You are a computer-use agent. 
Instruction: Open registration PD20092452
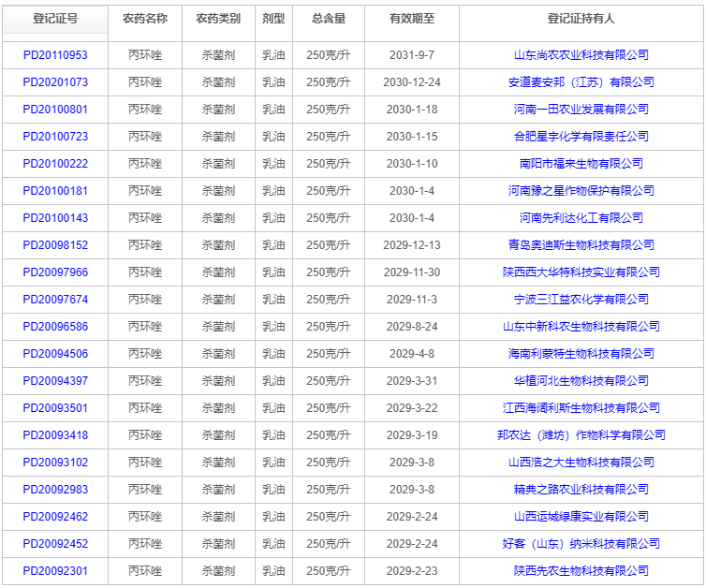click(x=55, y=544)
